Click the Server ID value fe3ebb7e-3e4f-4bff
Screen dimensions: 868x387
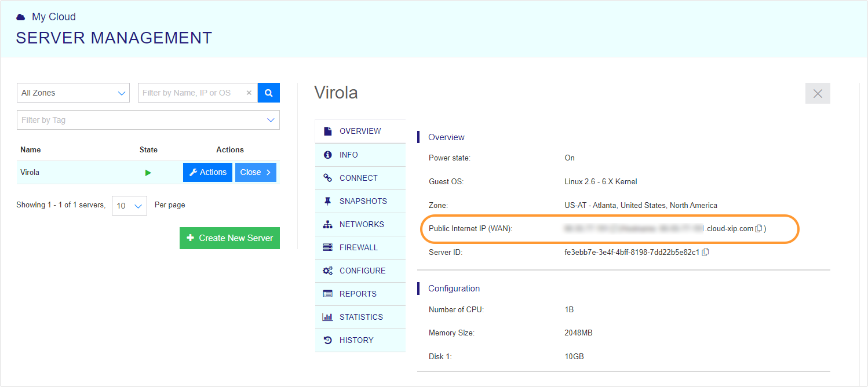pyautogui.click(x=632, y=252)
